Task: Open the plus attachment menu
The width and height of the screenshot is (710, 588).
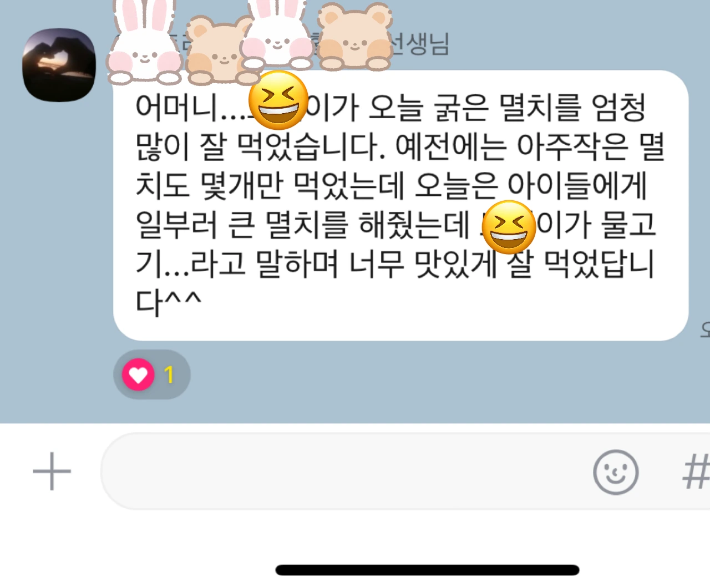Action: [x=52, y=471]
